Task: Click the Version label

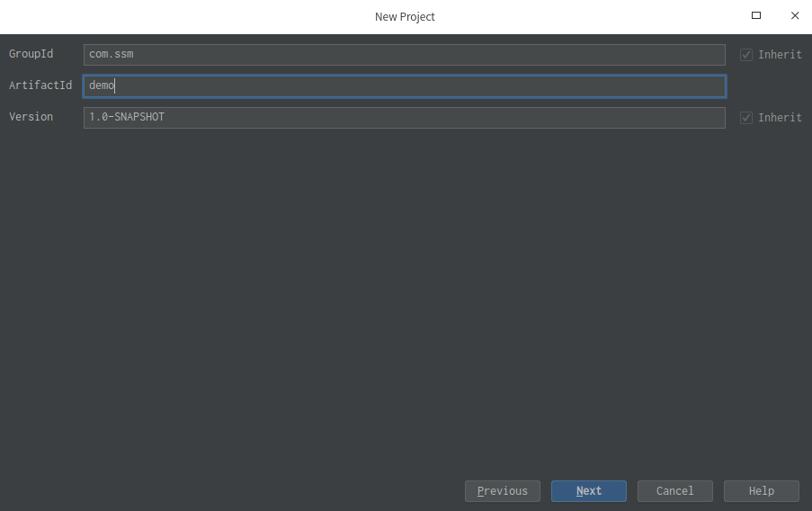Action: point(31,117)
